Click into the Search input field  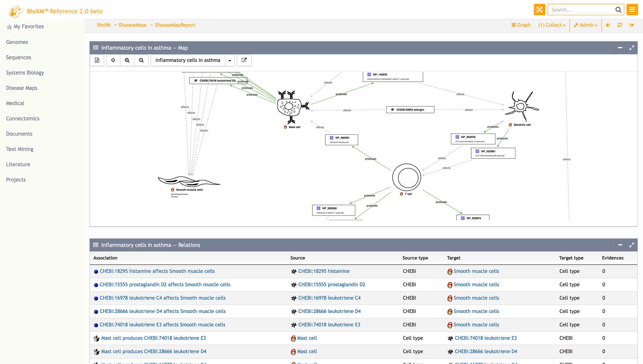tap(581, 10)
